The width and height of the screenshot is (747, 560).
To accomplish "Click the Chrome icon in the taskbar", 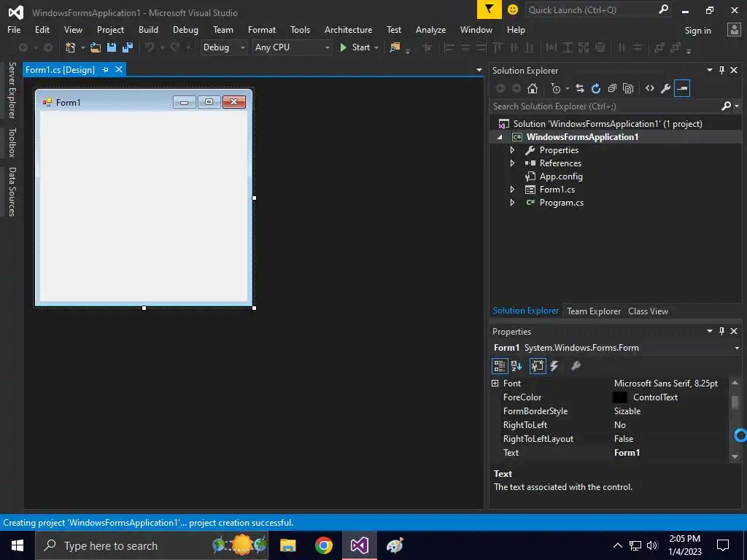I will coord(323,545).
